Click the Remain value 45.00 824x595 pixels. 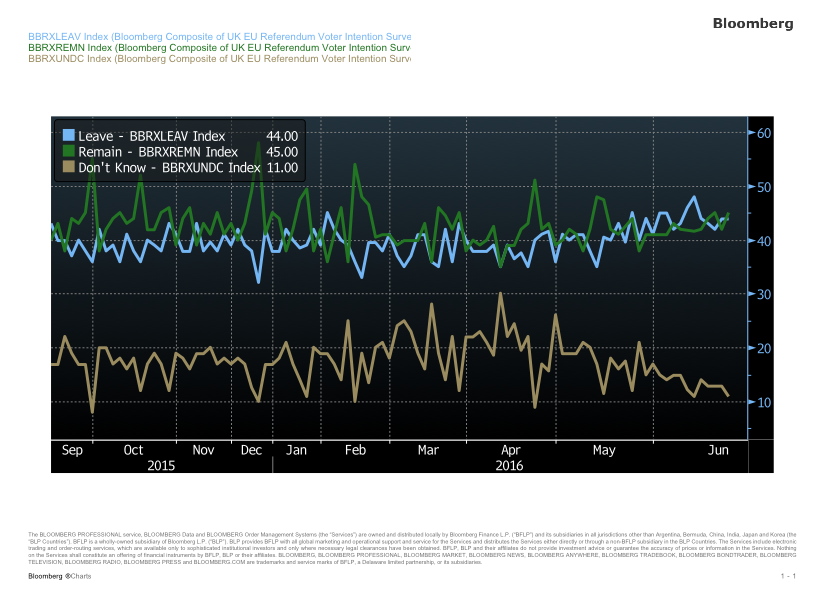(282, 152)
